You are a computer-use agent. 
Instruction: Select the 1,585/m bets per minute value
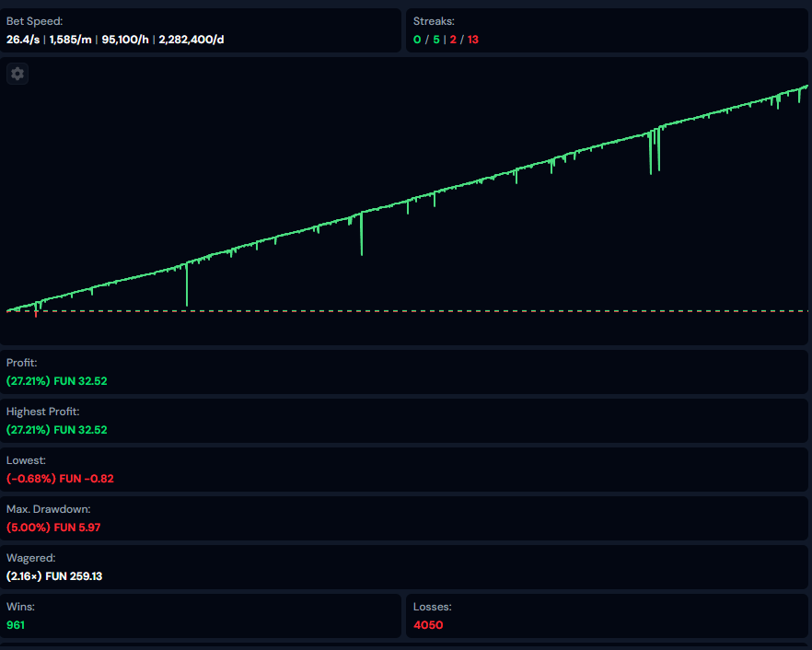click(70, 40)
